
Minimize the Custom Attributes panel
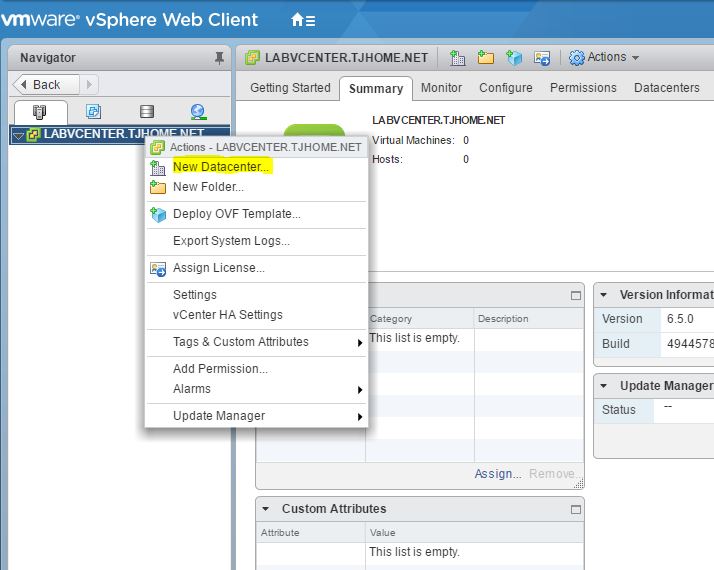576,509
